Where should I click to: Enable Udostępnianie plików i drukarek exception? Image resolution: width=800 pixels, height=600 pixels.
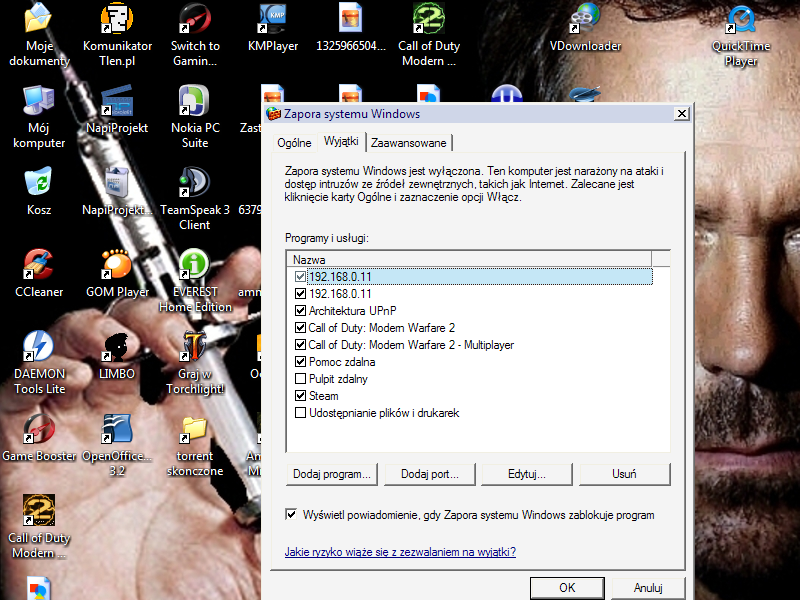coord(301,413)
